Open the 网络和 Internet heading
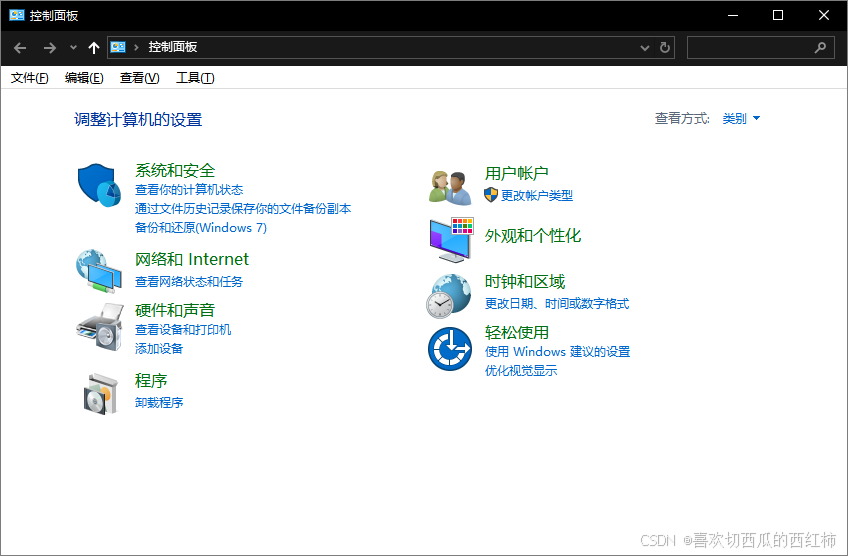The height and width of the screenshot is (556, 848). click(191, 259)
